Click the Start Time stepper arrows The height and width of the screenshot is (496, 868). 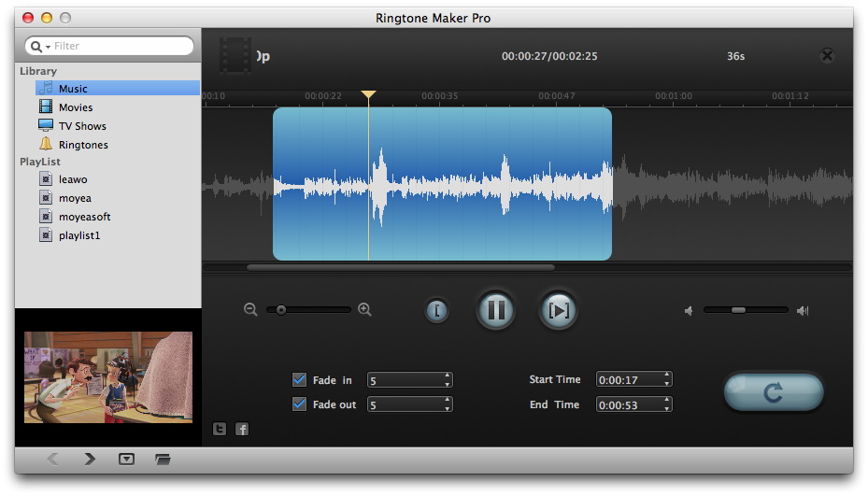(x=666, y=379)
